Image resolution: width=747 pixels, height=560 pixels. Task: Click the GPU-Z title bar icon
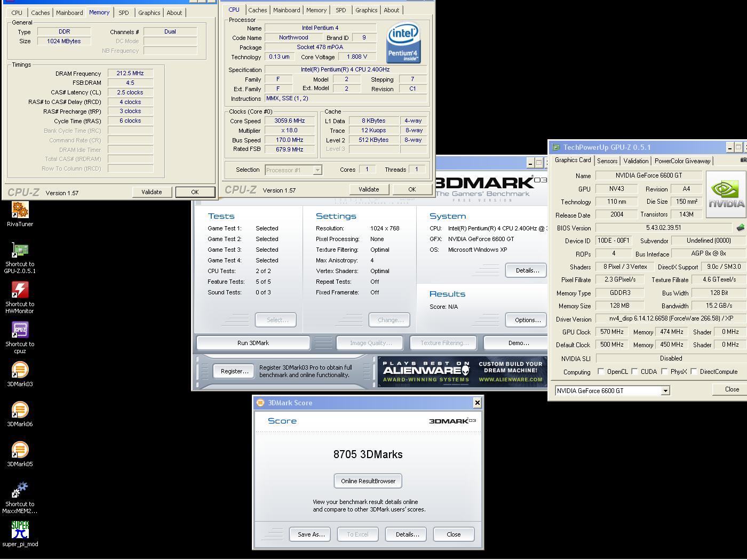[556, 147]
